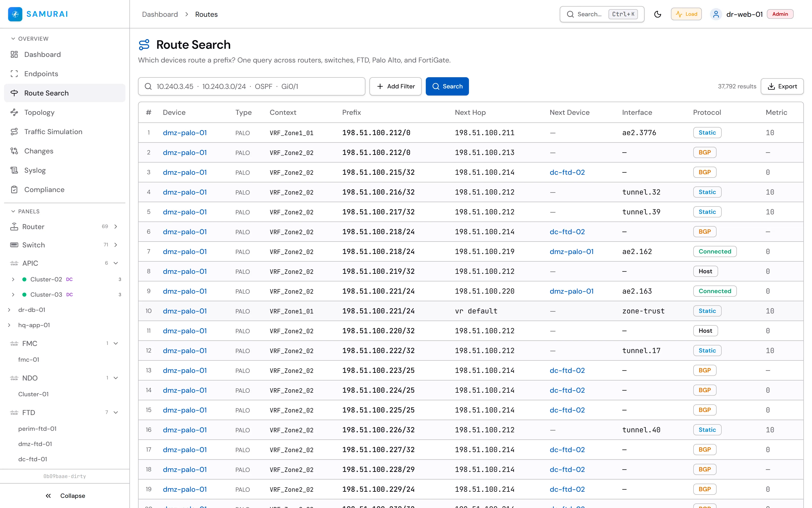Image resolution: width=812 pixels, height=508 pixels.
Task: Click the NDO cisco icon
Action: (14, 378)
